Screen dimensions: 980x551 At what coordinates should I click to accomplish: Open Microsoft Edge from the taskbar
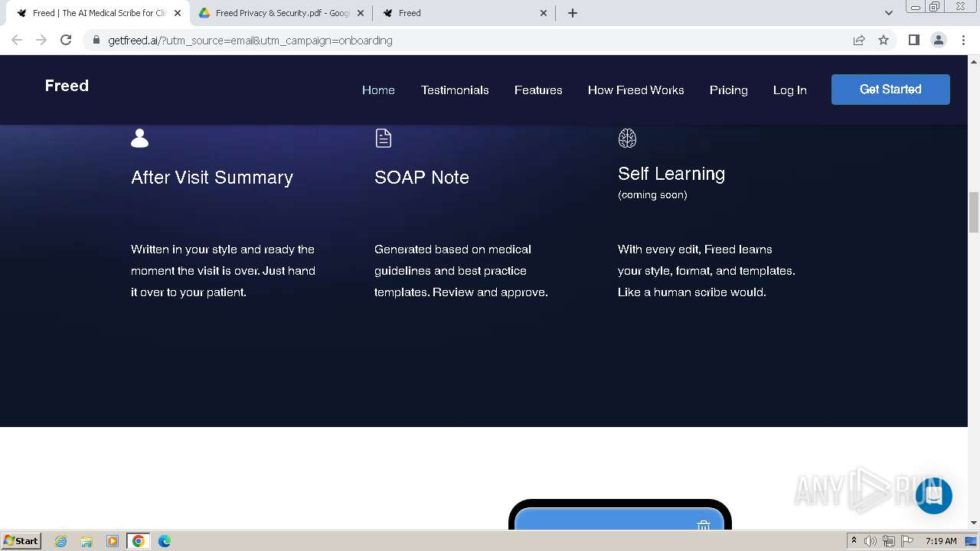(165, 541)
